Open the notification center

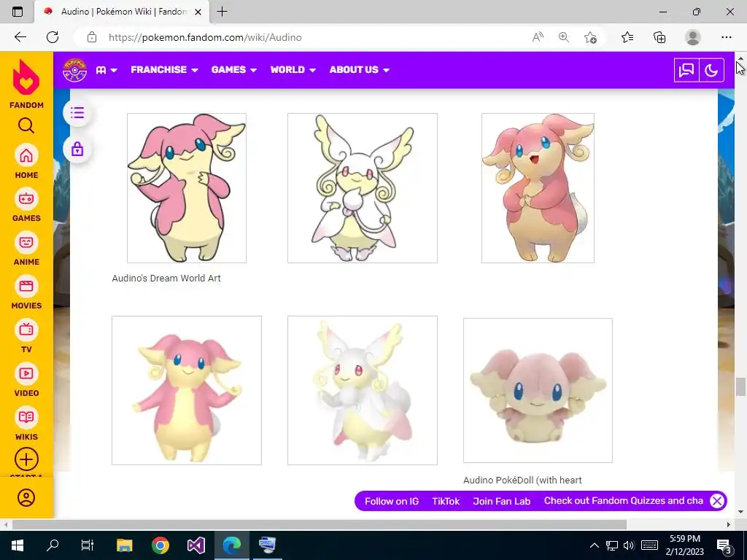(724, 545)
